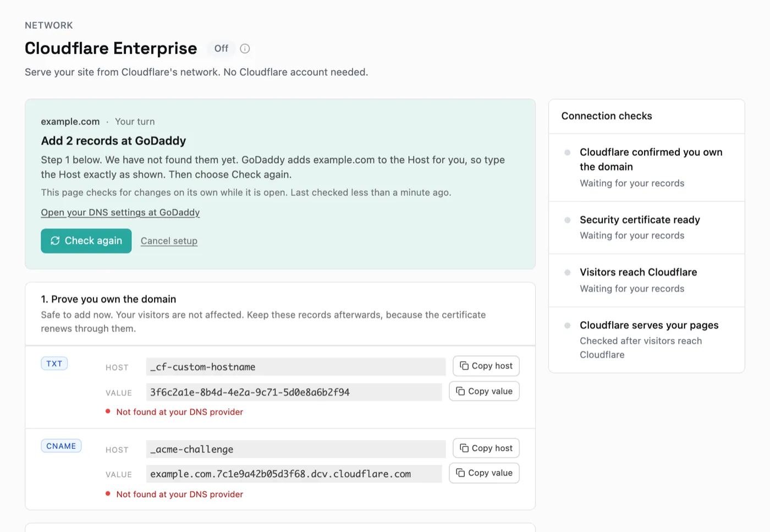Select the _acme-challenge host field
770x532 pixels.
click(296, 449)
